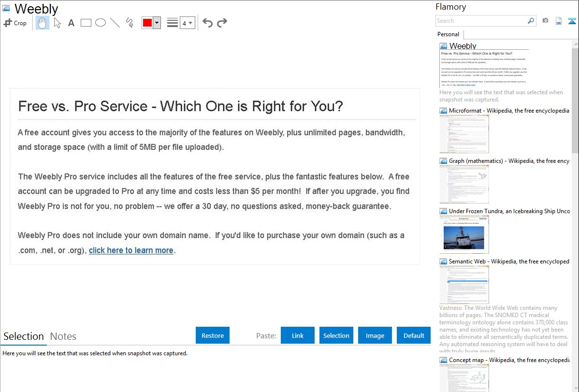Focus the Flamory search field
This screenshot has height=392, width=579.
coord(481,21)
